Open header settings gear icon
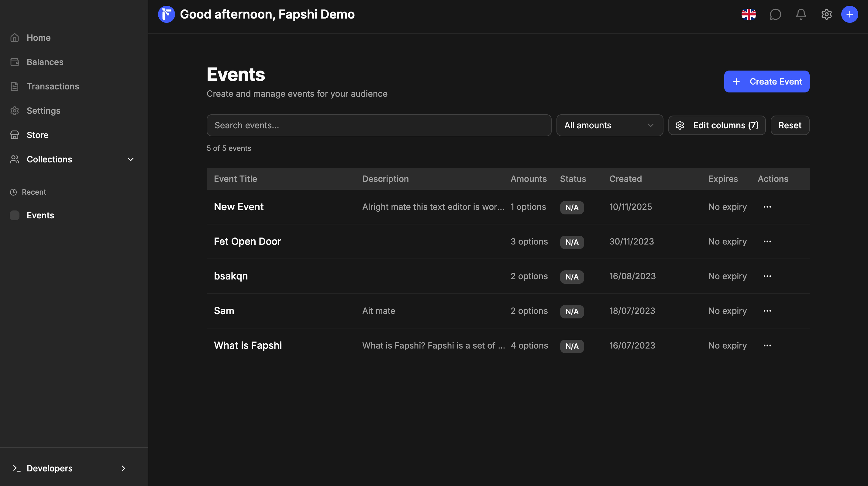The image size is (868, 486). pyautogui.click(x=826, y=14)
